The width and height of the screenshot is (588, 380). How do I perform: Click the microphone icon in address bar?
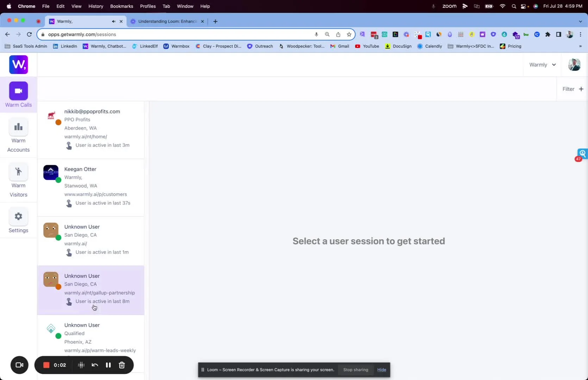coord(316,34)
